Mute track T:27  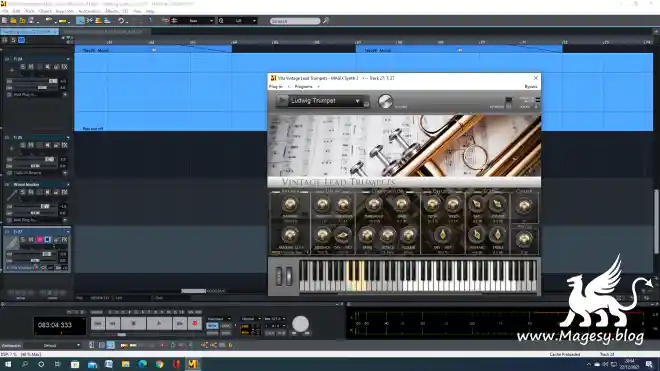coord(31,239)
